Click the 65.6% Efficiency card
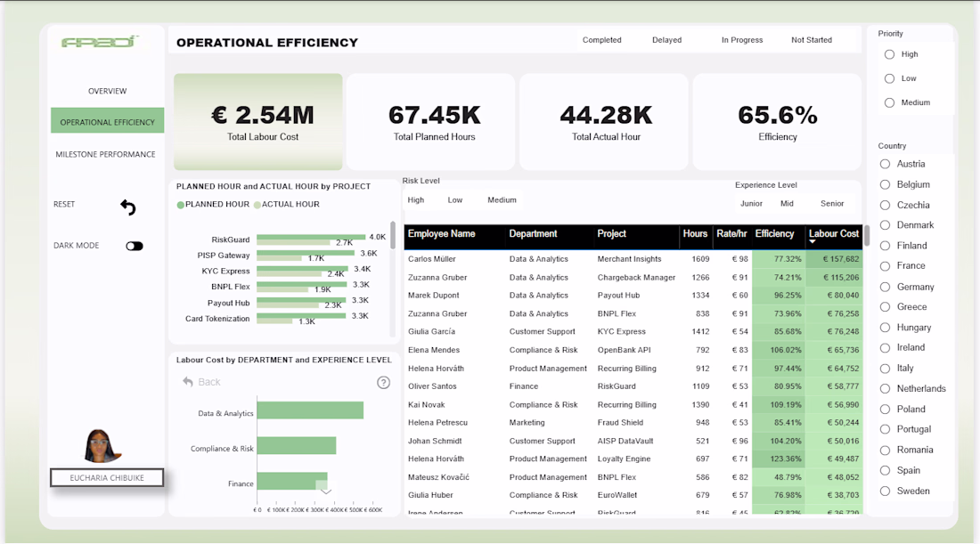 point(778,122)
